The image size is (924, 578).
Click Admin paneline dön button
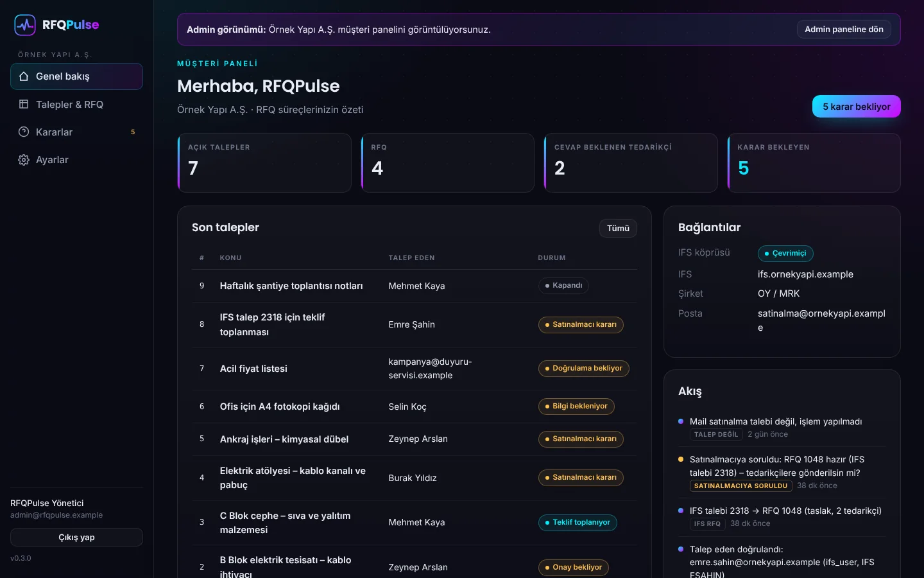pyautogui.click(x=844, y=30)
